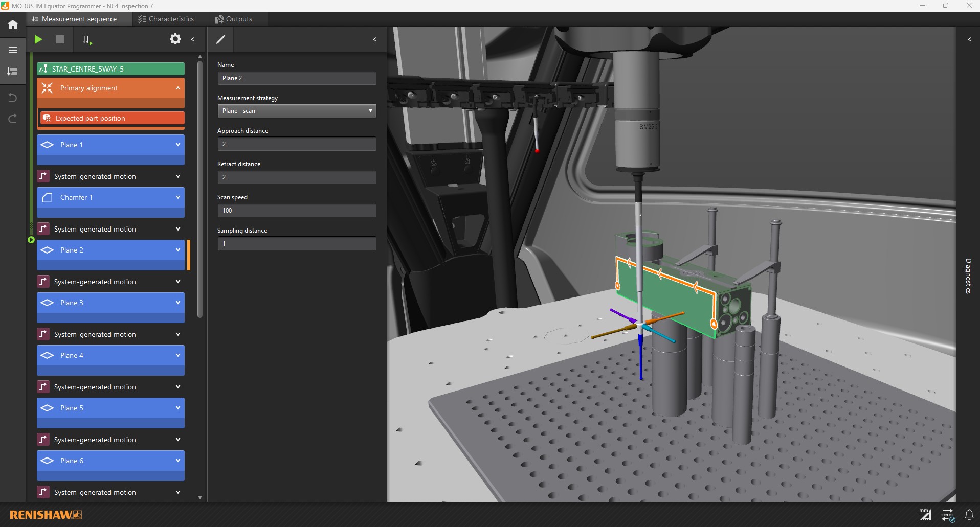Click the green Play run button
This screenshot has height=527, width=980.
[38, 39]
